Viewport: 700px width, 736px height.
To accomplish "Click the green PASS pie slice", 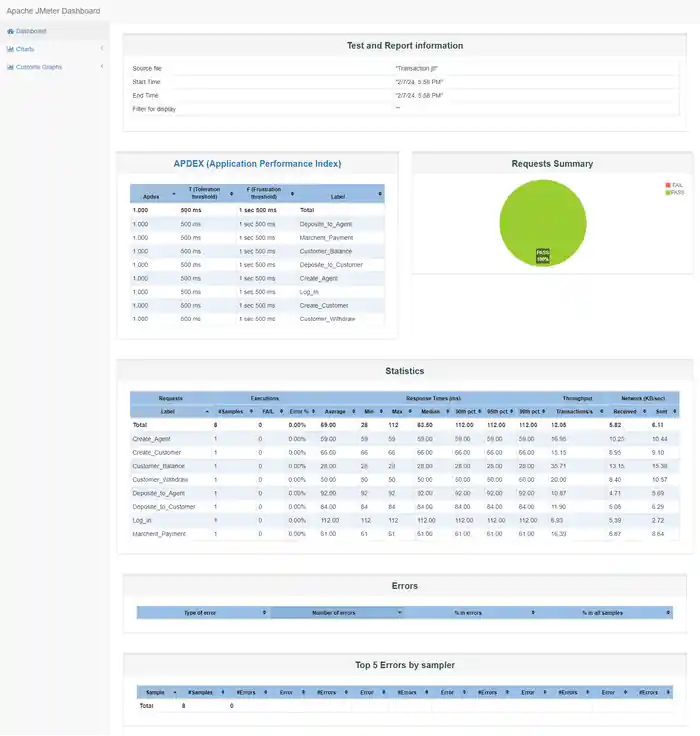I will (543, 221).
